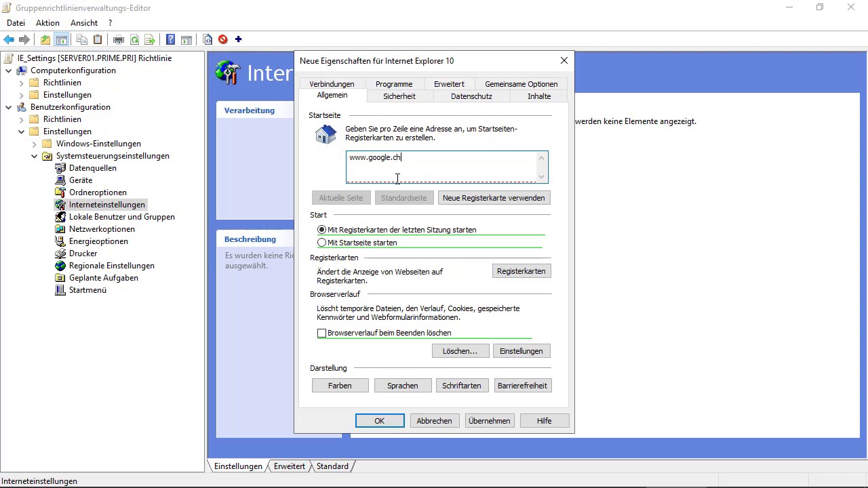The image size is (868, 488).
Task: Click the red stop/disable toolbar icon
Action: tap(222, 39)
